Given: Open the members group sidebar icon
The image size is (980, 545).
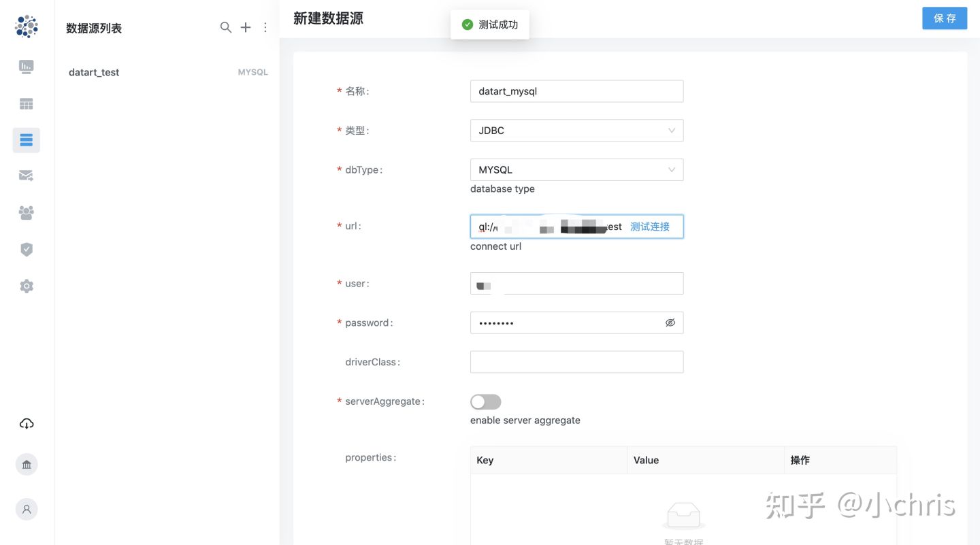Looking at the screenshot, I should coord(27,212).
